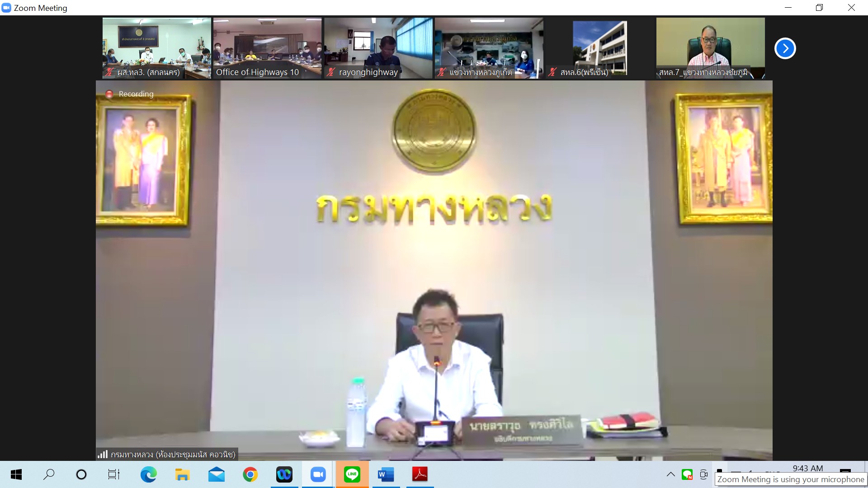
Task: Expand hidden system tray icons
Action: (x=671, y=474)
